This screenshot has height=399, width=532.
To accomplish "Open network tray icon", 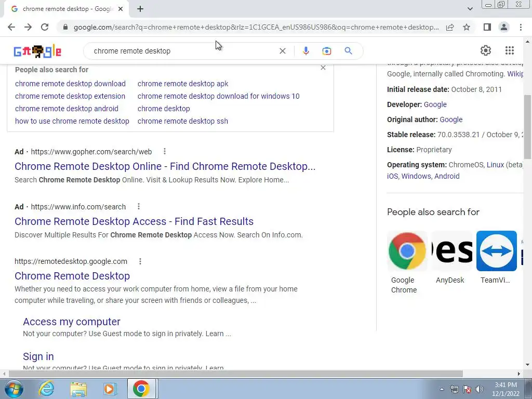I will click(454, 389).
